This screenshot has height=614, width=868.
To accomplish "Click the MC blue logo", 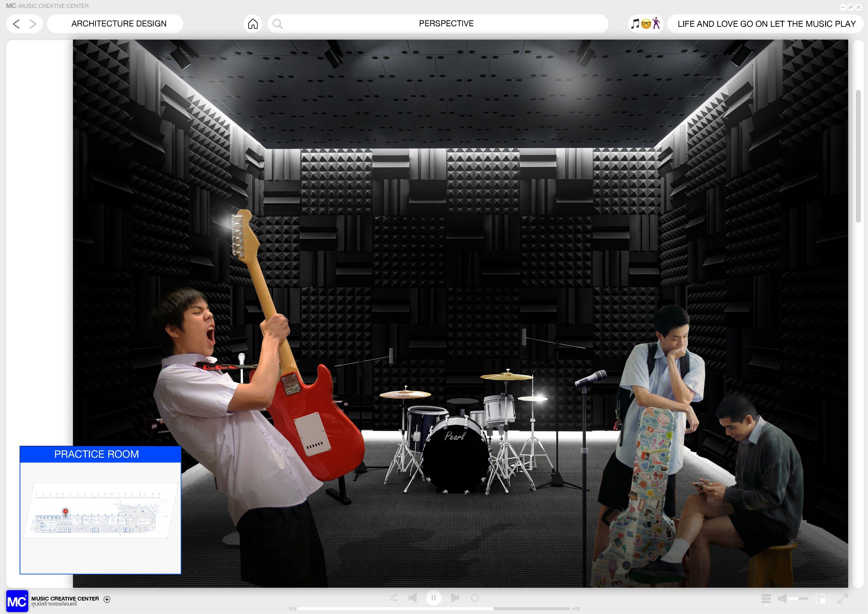I will pyautogui.click(x=17, y=601).
